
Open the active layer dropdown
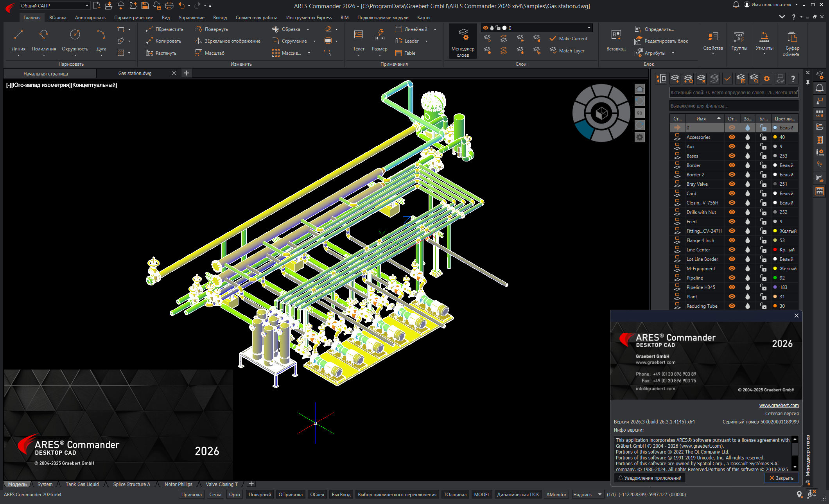[589, 28]
